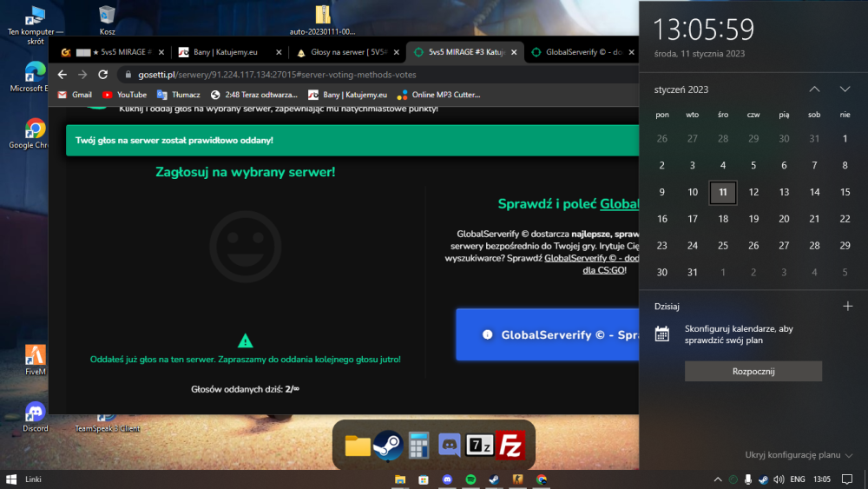Click the Windows Start button
The width and height of the screenshot is (868, 489).
11,479
